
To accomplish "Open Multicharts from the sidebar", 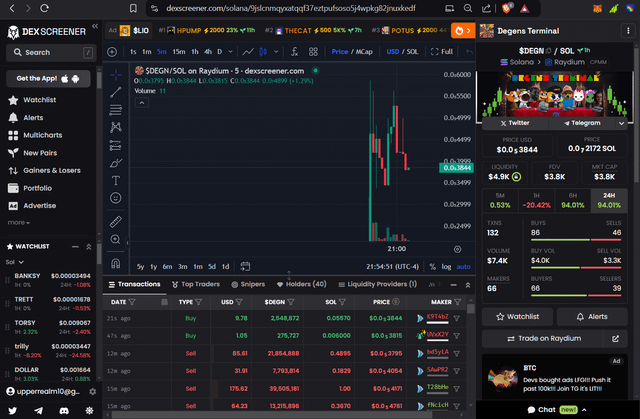I will point(42,135).
